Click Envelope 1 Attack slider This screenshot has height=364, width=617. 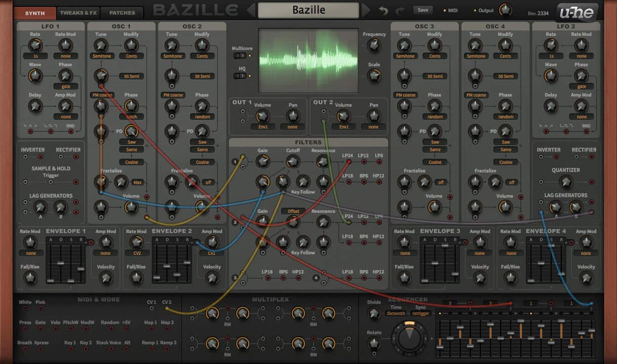(x=51, y=280)
